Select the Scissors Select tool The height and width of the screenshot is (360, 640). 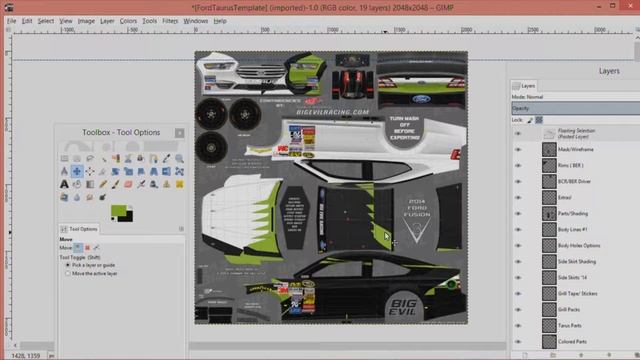(128, 158)
